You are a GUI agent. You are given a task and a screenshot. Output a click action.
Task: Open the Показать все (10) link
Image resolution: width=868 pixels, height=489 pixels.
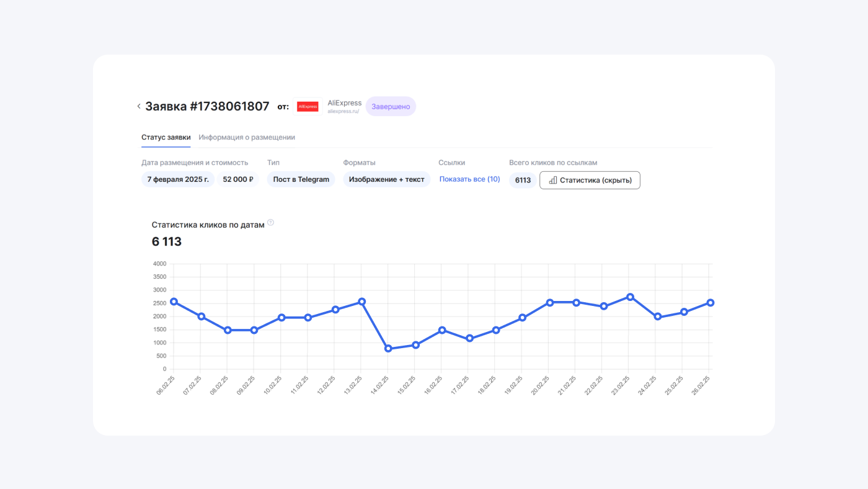coord(469,179)
